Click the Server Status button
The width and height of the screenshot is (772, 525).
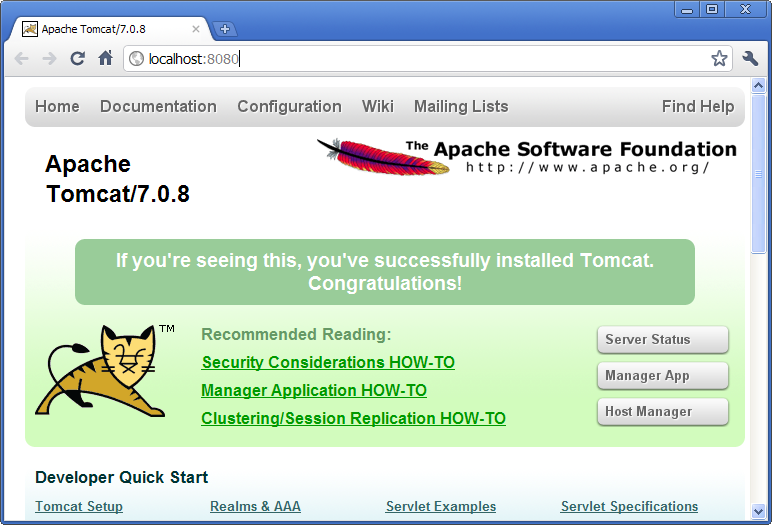[x=663, y=339]
